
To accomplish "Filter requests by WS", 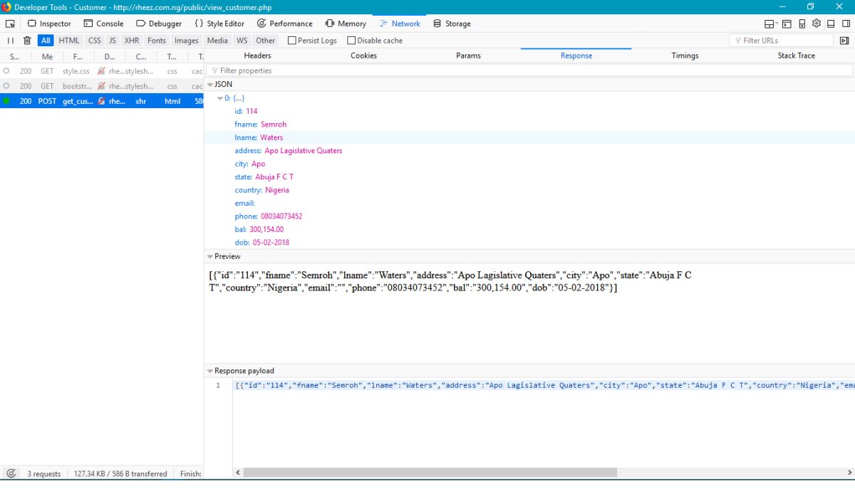I will click(x=242, y=41).
